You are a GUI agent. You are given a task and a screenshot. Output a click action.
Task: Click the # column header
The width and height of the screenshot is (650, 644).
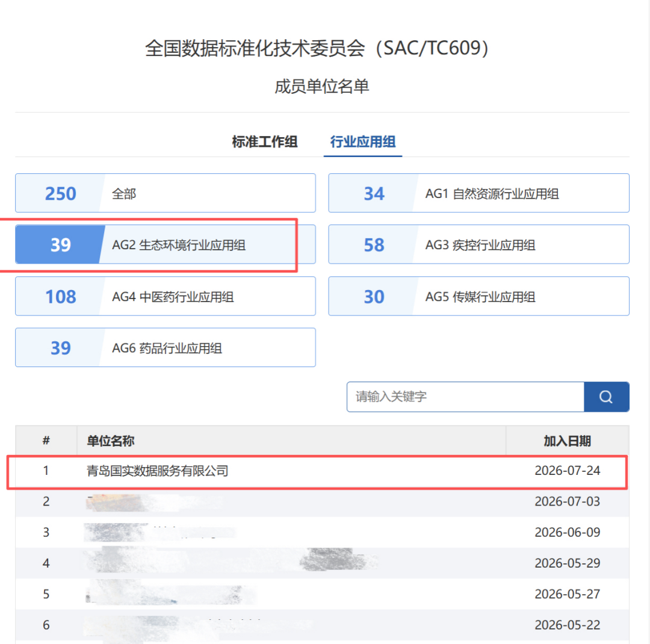[x=46, y=441]
